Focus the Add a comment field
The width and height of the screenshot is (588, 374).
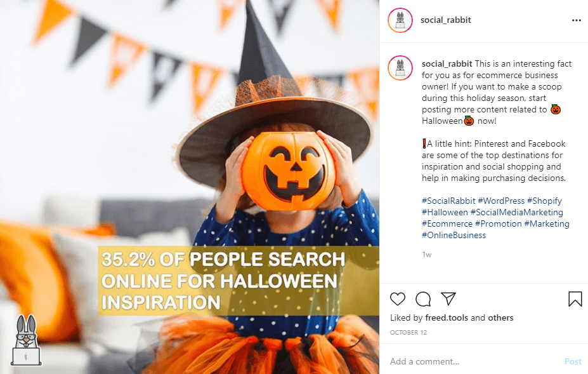473,361
